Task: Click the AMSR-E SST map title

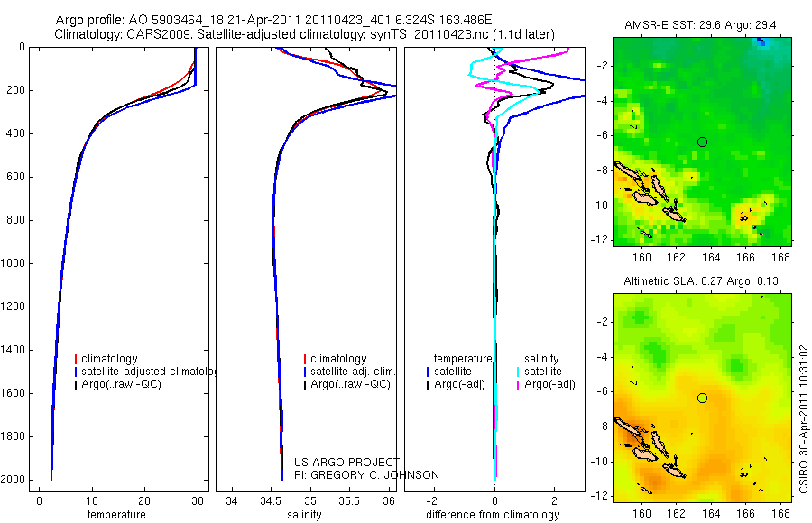Action: coord(700,25)
